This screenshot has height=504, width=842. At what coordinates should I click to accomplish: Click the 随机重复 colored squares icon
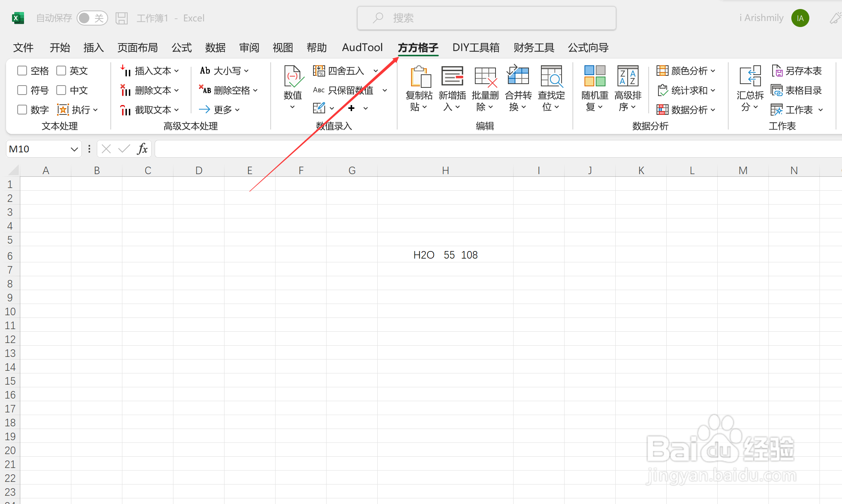point(595,77)
